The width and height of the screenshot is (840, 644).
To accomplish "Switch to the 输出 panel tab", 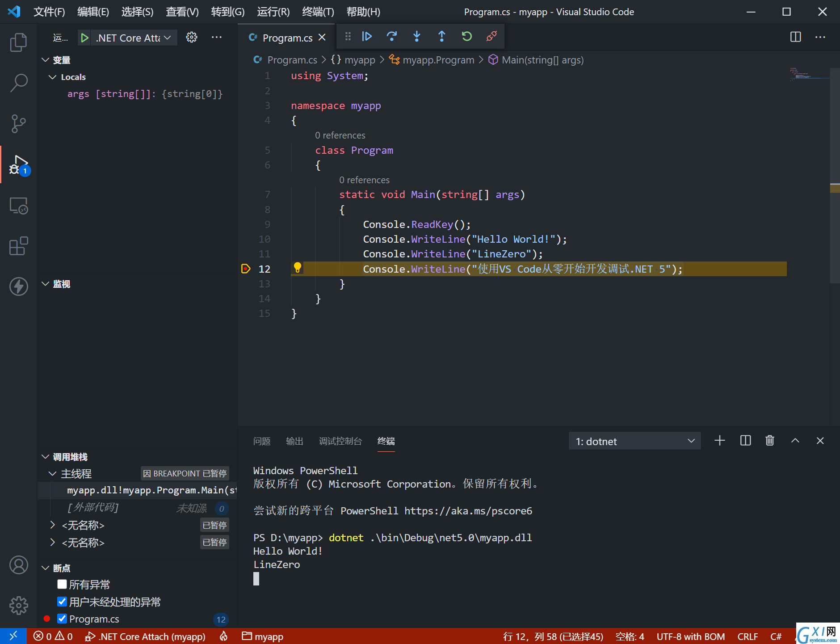I will [294, 441].
